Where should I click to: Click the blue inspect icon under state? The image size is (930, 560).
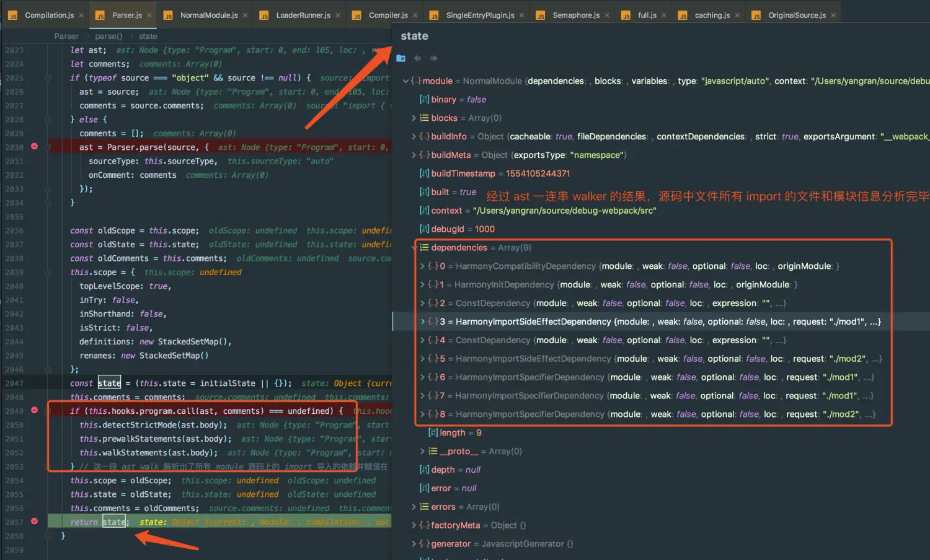tap(401, 58)
